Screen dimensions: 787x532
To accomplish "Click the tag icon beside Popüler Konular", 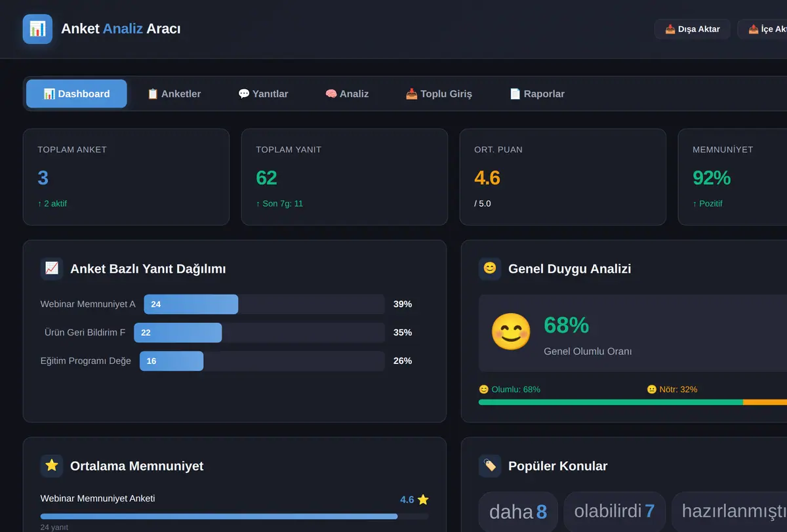I will tap(490, 466).
